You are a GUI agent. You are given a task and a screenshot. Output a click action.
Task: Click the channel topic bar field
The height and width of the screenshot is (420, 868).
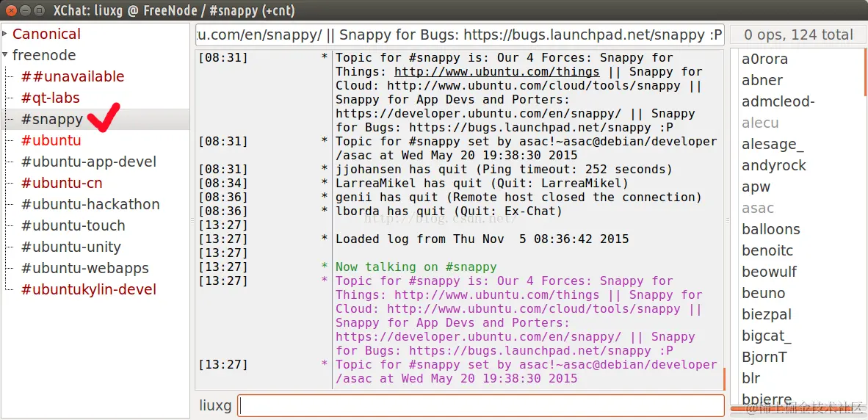460,35
